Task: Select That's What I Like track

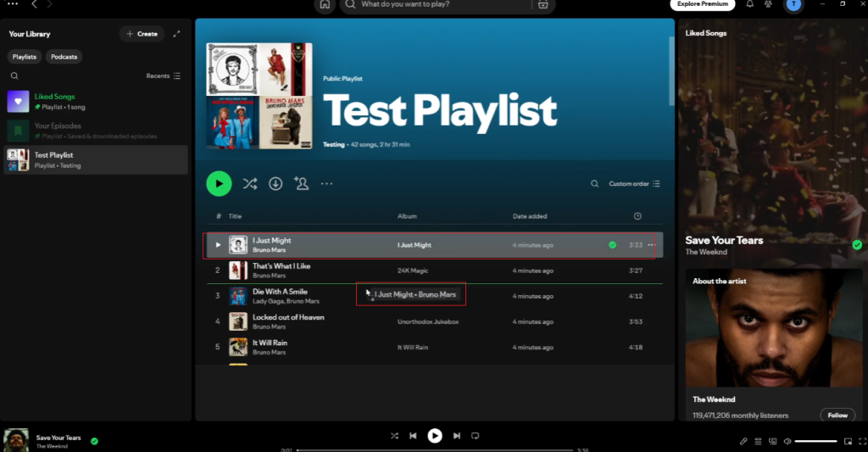Action: click(435, 271)
